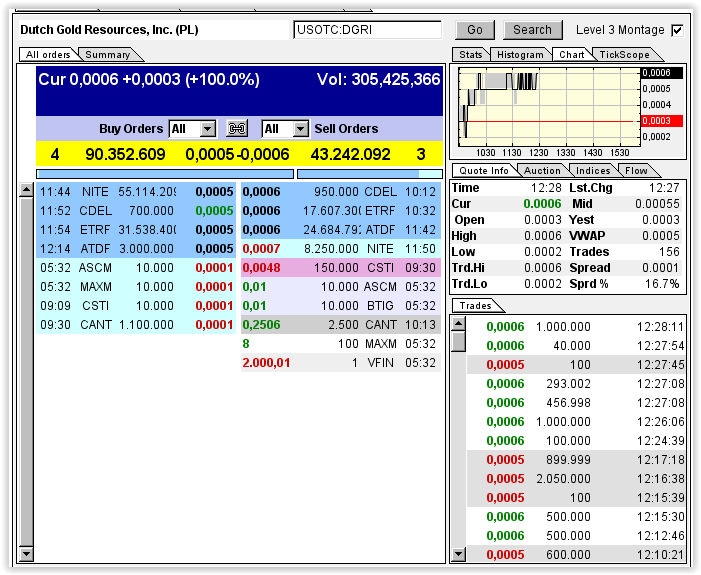
Task: Click the Go button
Action: pyautogui.click(x=475, y=30)
